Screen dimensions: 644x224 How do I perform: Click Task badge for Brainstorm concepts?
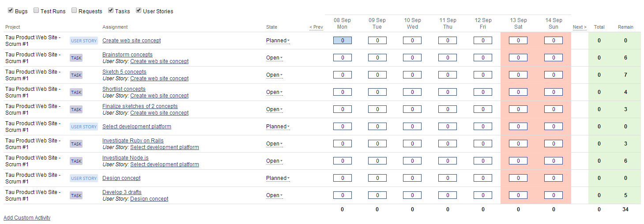pos(76,58)
